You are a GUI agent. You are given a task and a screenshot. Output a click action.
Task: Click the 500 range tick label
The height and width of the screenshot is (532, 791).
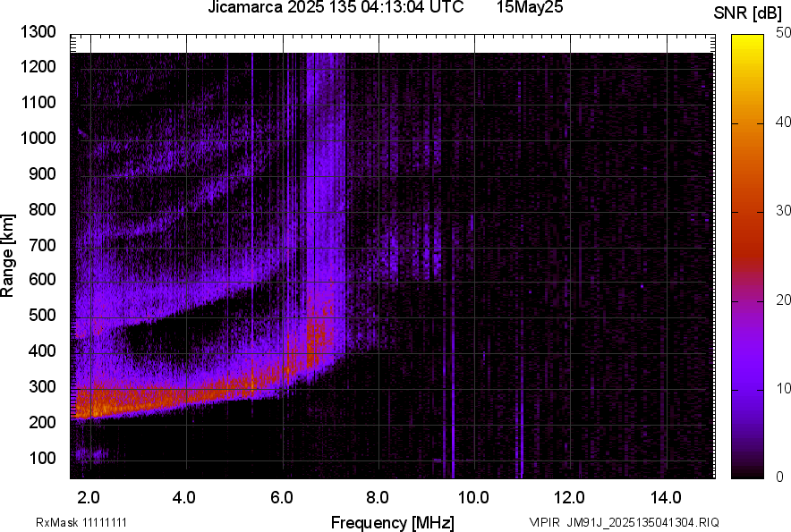coord(41,316)
